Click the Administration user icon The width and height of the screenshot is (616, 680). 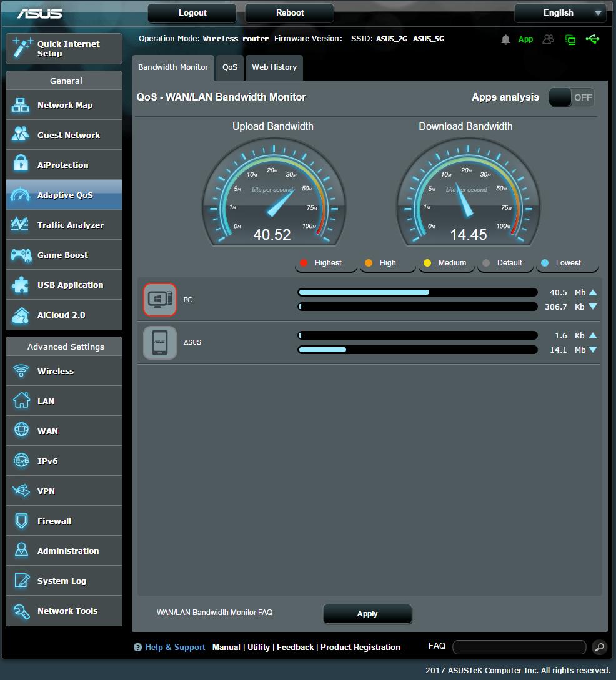[21, 550]
